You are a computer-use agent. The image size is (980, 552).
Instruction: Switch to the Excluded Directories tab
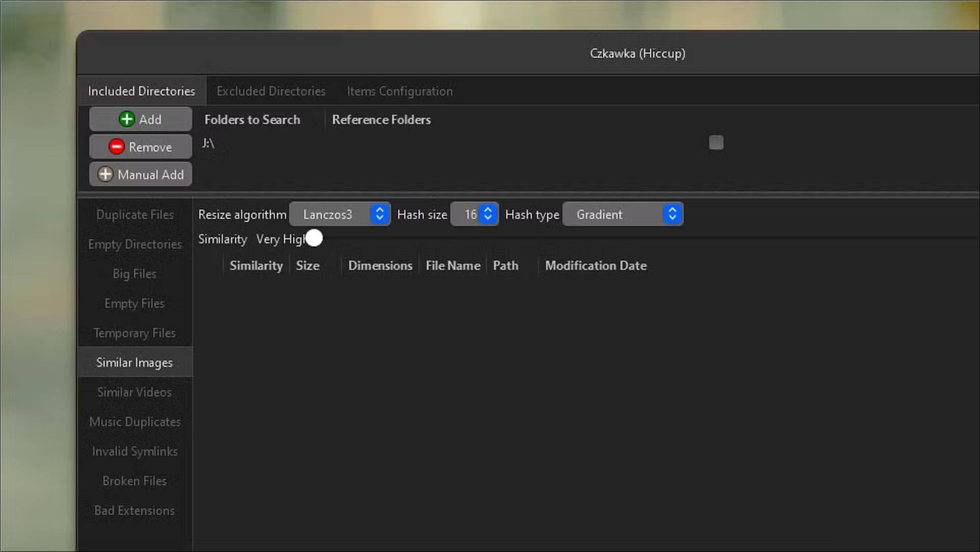point(271,91)
